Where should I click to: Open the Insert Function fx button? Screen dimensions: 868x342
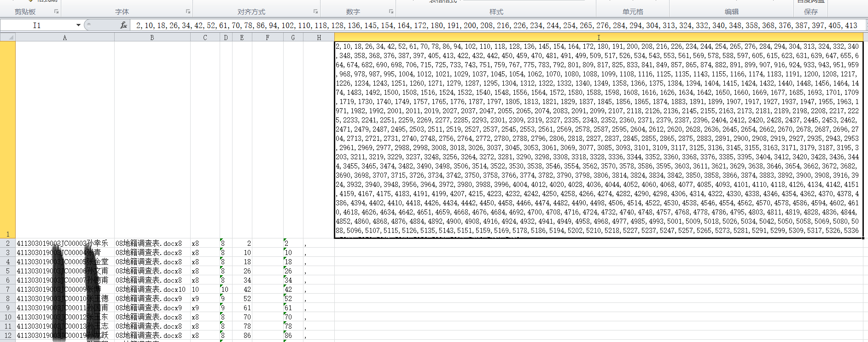click(x=123, y=25)
